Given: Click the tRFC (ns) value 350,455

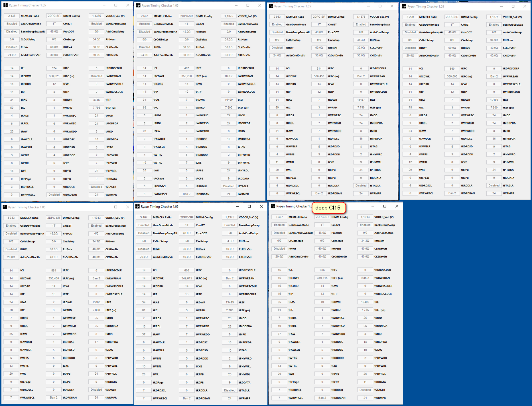Looking at the screenshot, I should 319,76.
